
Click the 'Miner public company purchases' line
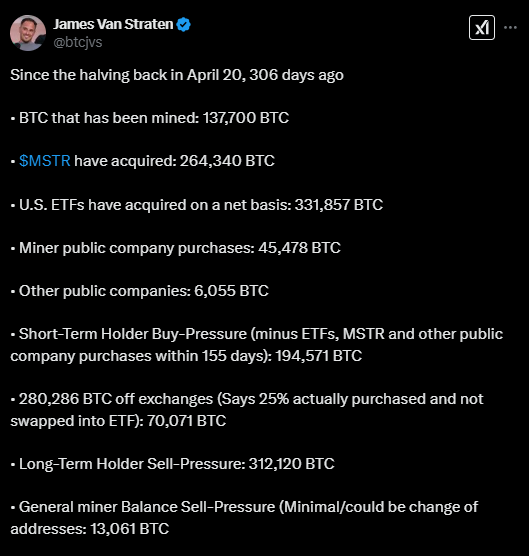[x=176, y=248]
